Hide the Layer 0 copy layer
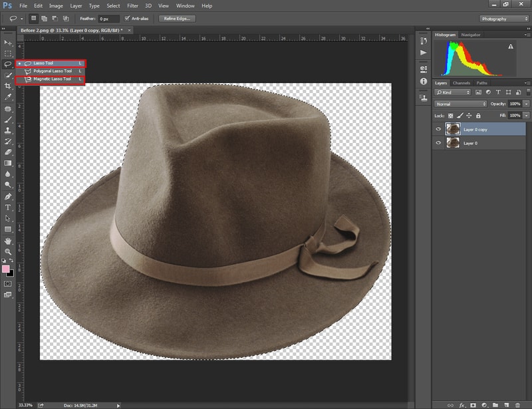Screen dimensions: 532x409 point(440,128)
